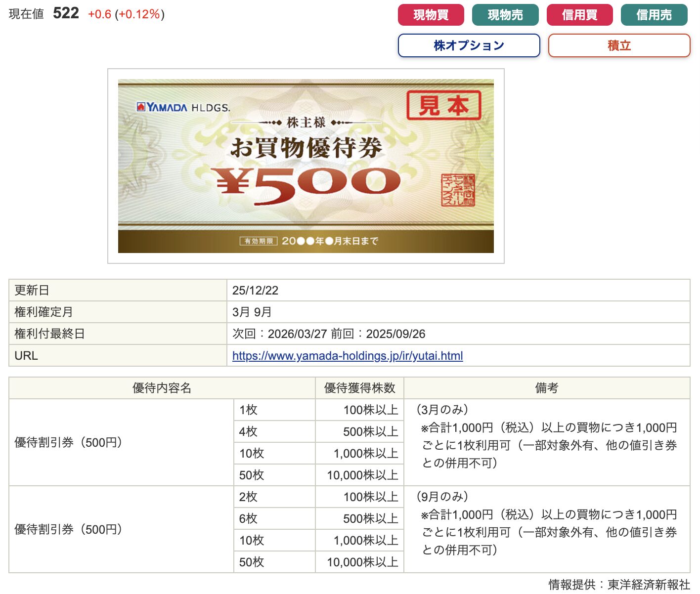Screen dimensions: 700x594
Task: Open the 株オプション page
Action: click(x=469, y=45)
